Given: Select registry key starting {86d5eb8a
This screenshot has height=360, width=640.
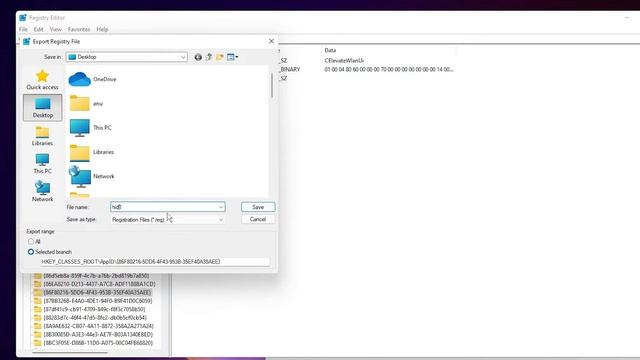Looking at the screenshot, I should pyautogui.click(x=96, y=276).
